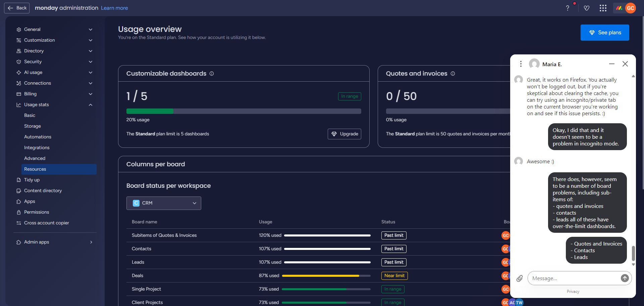Click the Billing card icon
This screenshot has height=306, width=644.
coord(19,94)
